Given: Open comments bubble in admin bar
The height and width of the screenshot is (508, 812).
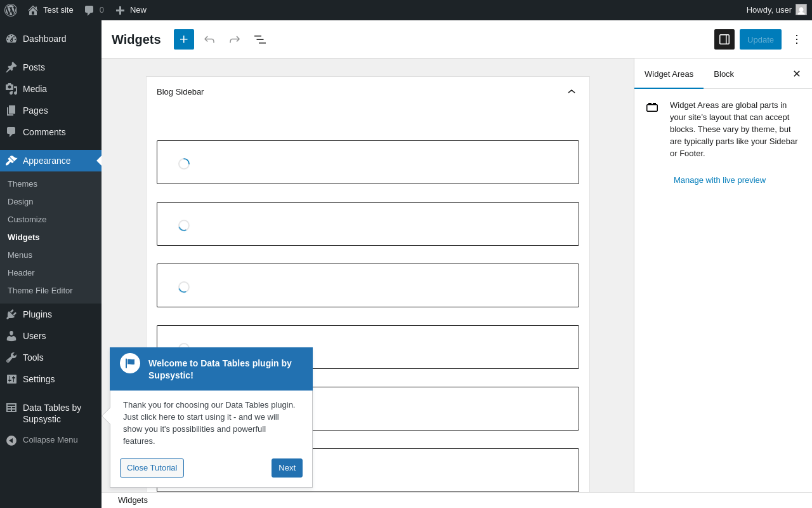Looking at the screenshot, I should point(94,10).
